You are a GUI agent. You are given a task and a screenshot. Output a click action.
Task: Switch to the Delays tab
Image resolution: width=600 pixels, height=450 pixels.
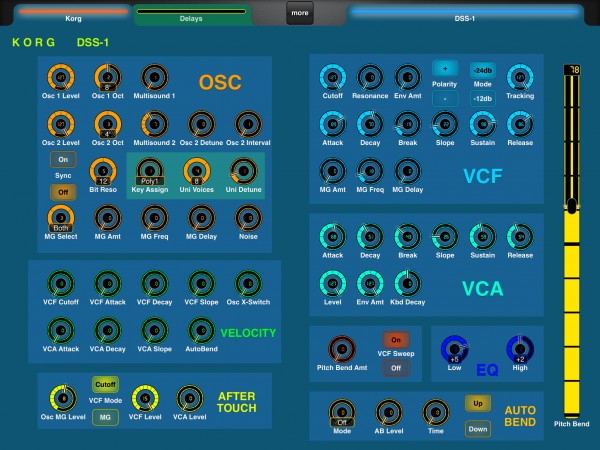[191, 15]
